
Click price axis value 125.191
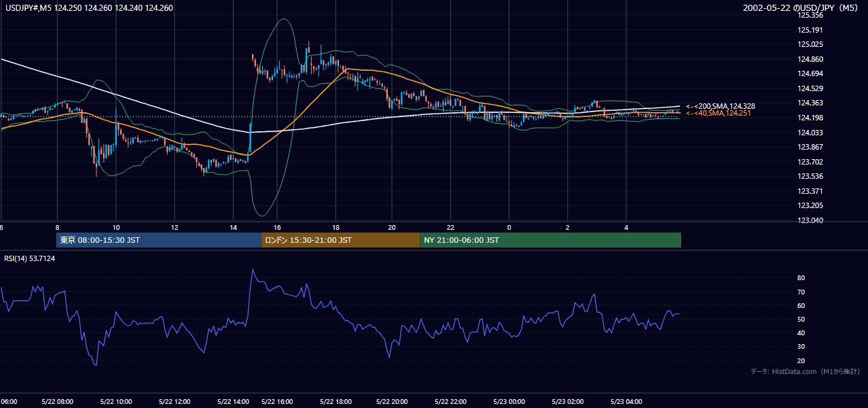tap(811, 30)
